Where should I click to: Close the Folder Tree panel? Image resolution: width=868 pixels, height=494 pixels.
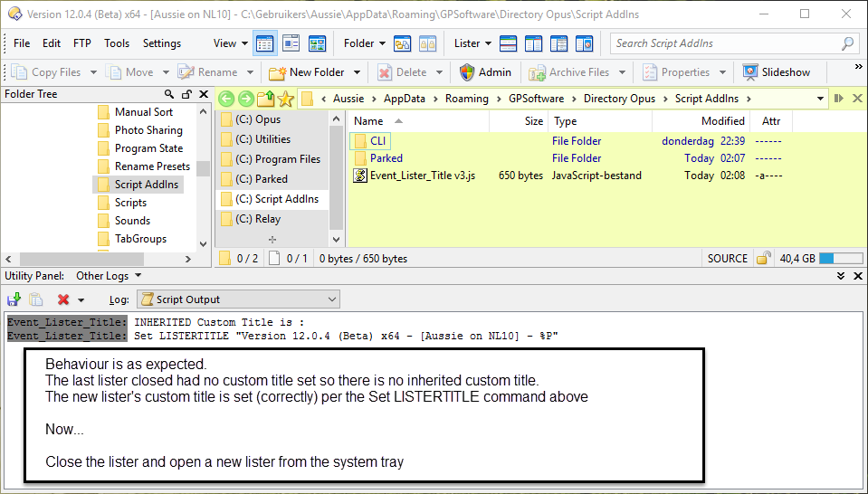203,94
